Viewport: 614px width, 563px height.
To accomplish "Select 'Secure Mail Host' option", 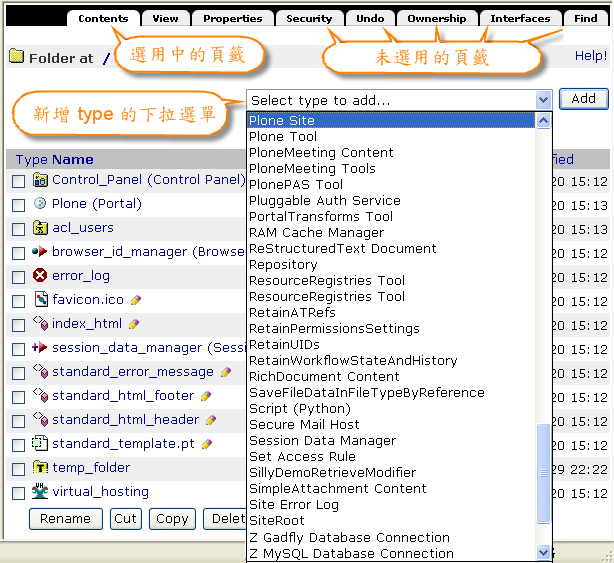I will pos(391,424).
